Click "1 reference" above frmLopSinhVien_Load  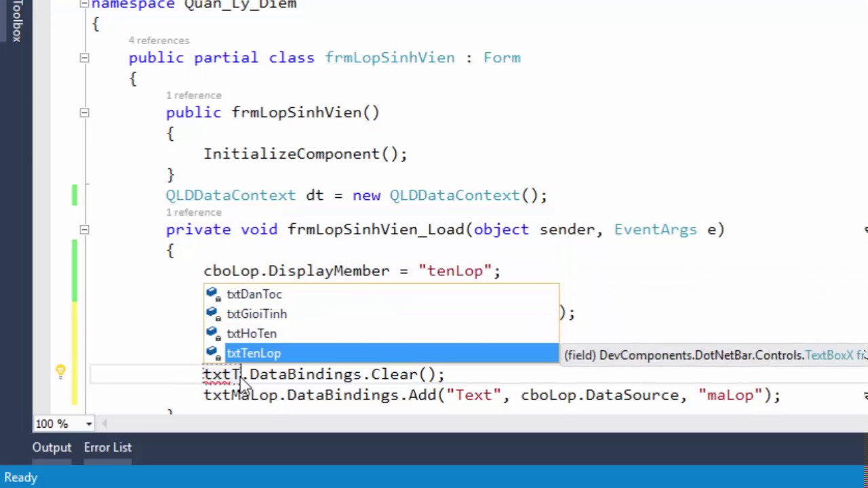click(x=193, y=212)
